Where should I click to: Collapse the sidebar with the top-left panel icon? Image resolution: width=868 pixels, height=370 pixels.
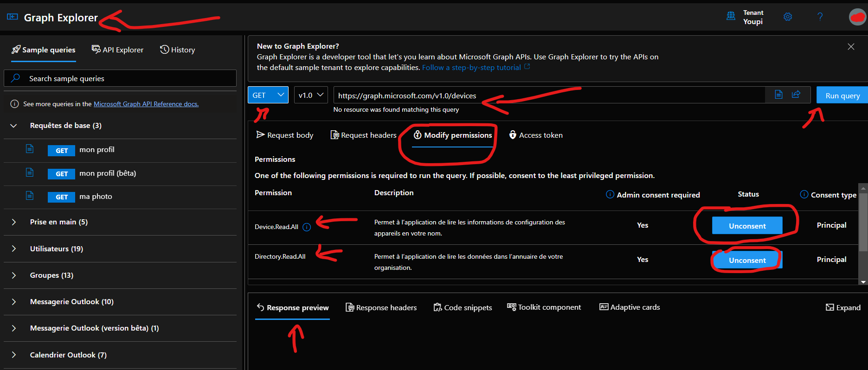[x=13, y=17]
